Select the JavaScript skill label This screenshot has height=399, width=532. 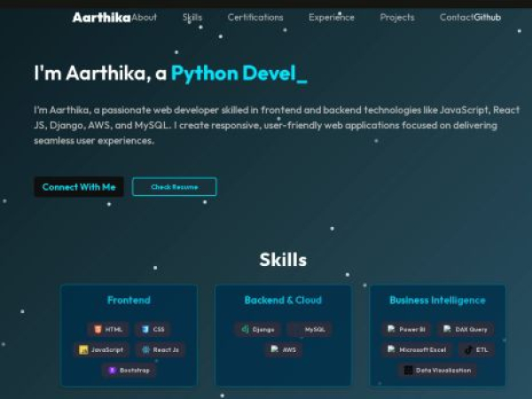coord(107,350)
